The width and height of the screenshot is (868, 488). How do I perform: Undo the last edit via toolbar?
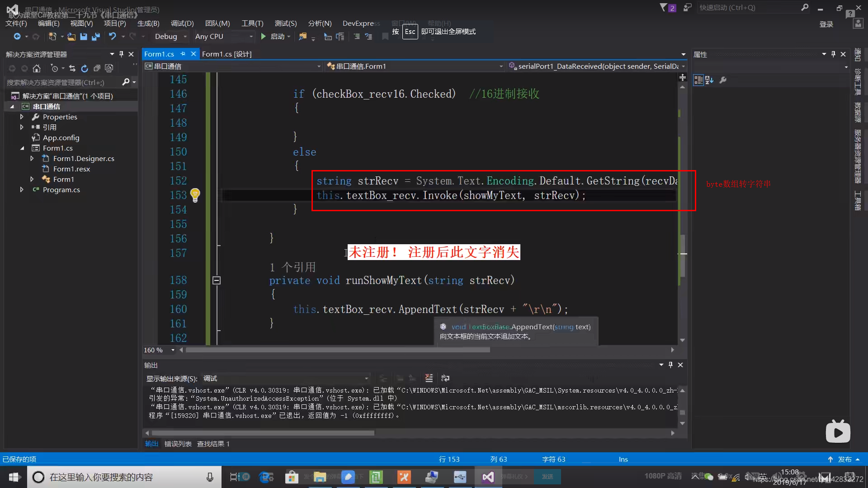point(112,36)
